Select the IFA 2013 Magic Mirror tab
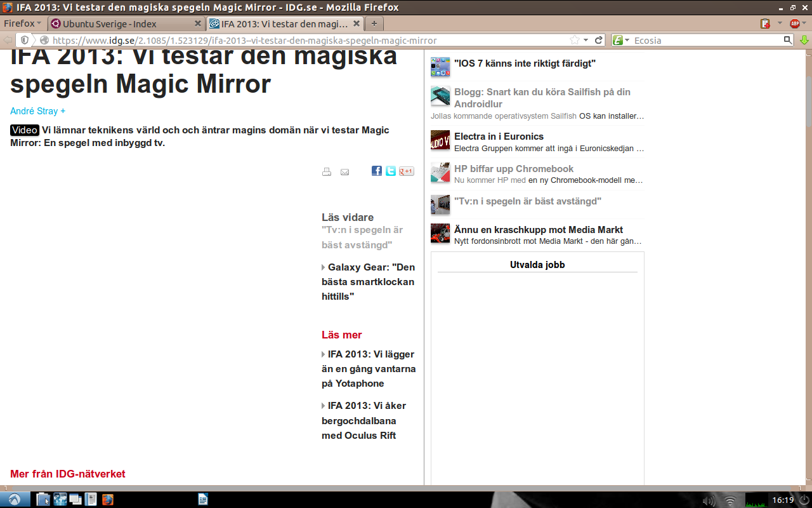This screenshot has height=508, width=812. point(285,23)
